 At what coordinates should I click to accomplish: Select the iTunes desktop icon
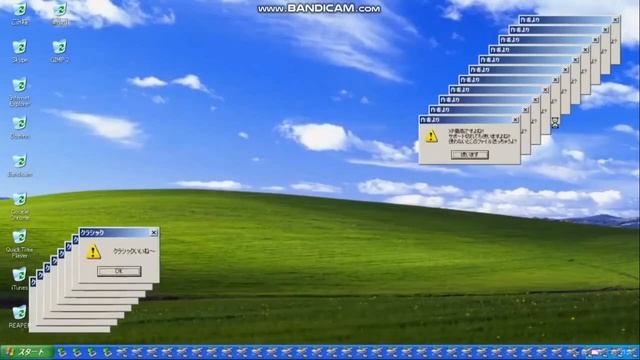tap(19, 279)
